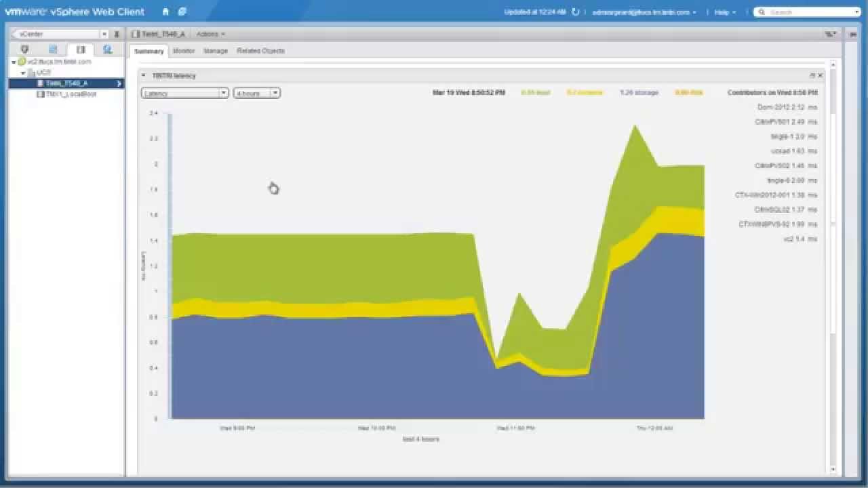The image size is (868, 488).
Task: Click the Updated at 12:24 AM status text
Action: (534, 12)
